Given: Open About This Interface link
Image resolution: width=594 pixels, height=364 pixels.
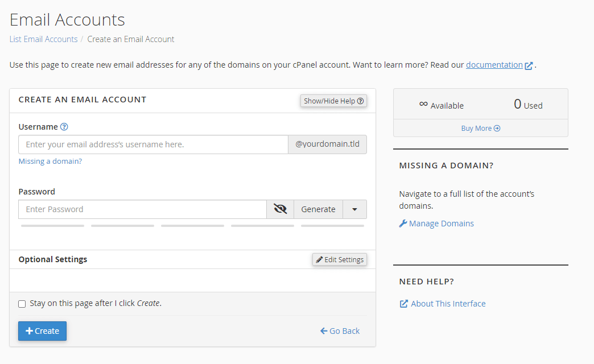Looking at the screenshot, I should click(448, 304).
